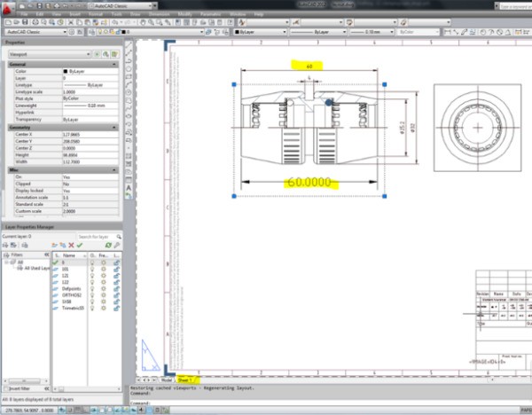Switch to the Sheet 1 layout tab
The height and width of the screenshot is (415, 532).
point(184,380)
